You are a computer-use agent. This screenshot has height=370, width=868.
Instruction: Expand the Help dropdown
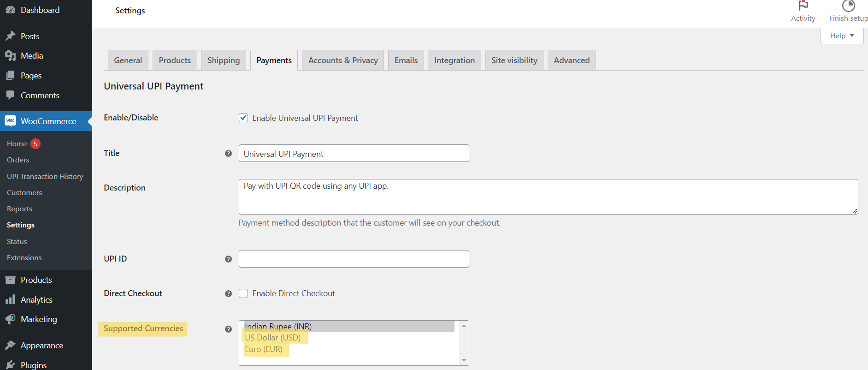842,36
